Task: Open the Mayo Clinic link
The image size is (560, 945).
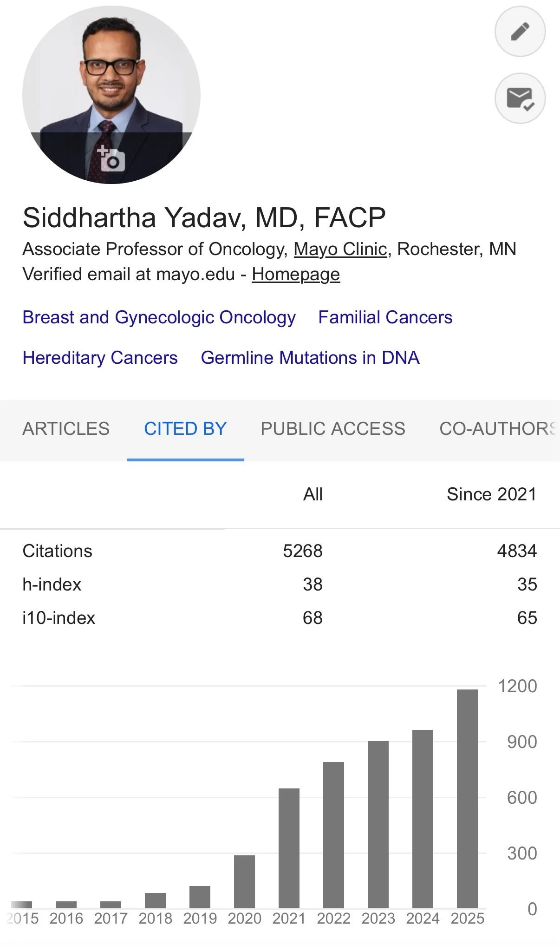Action: [x=340, y=249]
